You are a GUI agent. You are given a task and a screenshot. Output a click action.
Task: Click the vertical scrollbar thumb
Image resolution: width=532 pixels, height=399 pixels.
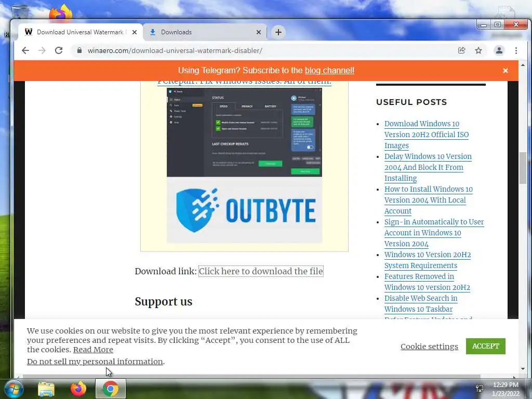[523, 168]
